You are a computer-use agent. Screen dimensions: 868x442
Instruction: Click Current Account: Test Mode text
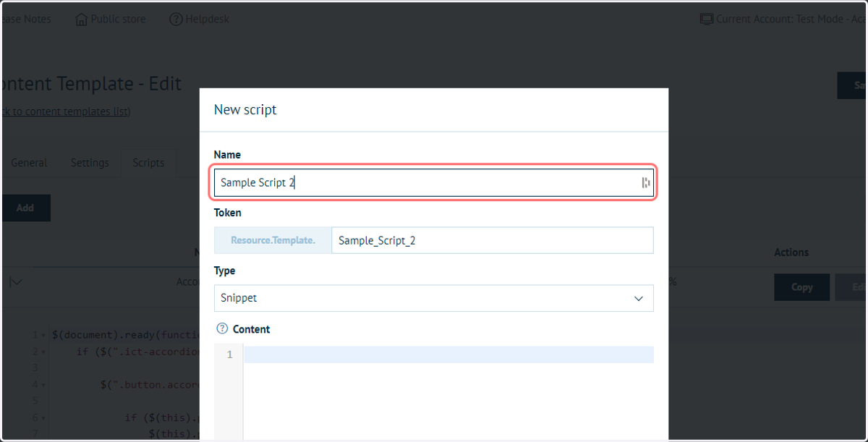click(791, 20)
